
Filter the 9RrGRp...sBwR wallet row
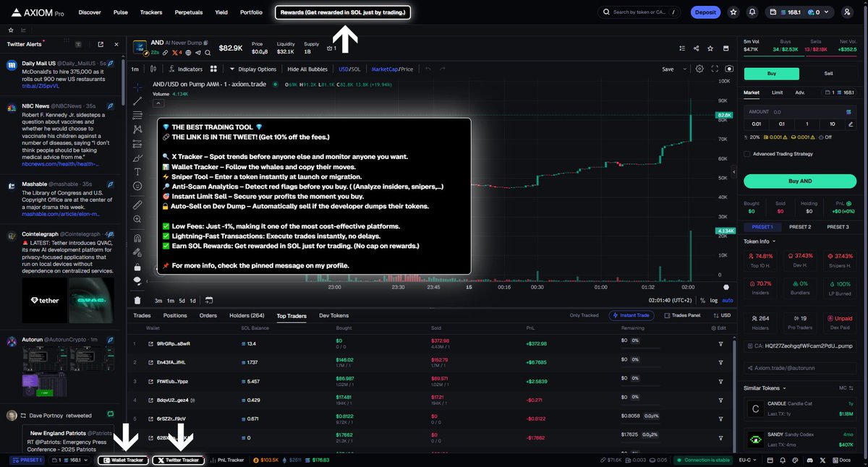(x=720, y=343)
